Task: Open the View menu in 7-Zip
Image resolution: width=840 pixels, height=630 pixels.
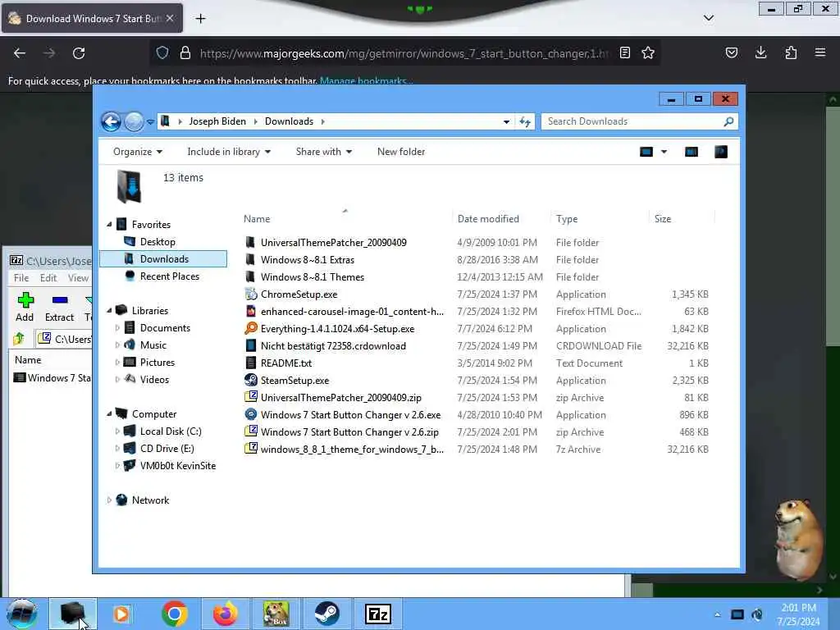Action: click(78, 278)
